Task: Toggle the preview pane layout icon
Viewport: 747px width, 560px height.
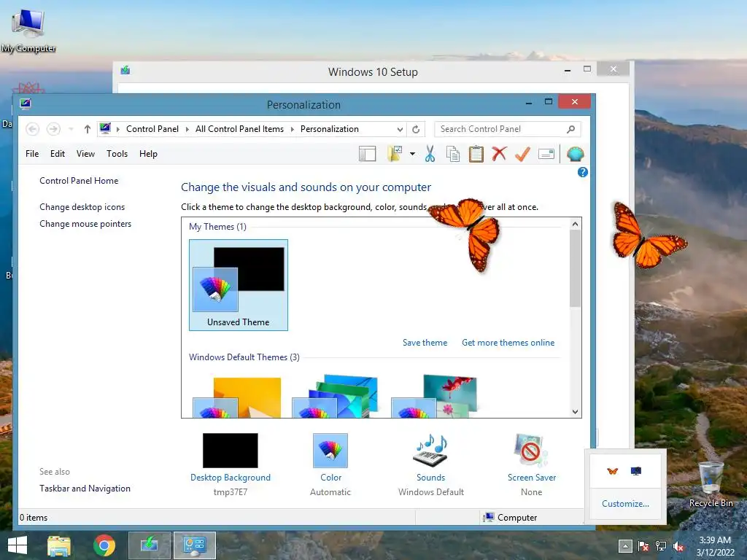Action: [x=368, y=154]
